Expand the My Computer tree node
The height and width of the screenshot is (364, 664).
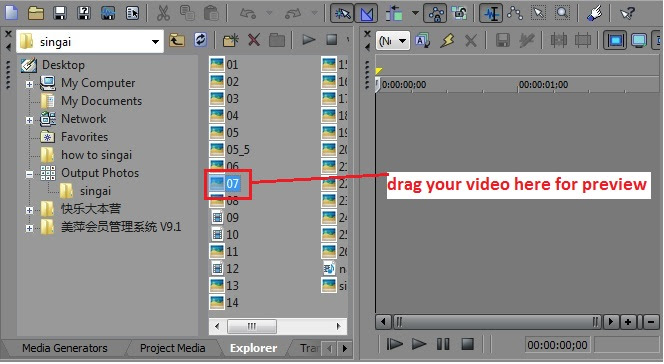[x=29, y=84]
